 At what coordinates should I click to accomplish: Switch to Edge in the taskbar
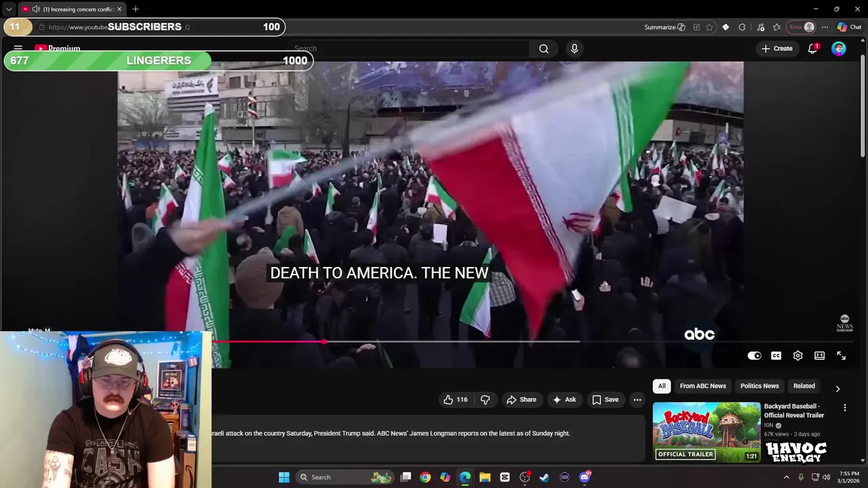tap(465, 477)
